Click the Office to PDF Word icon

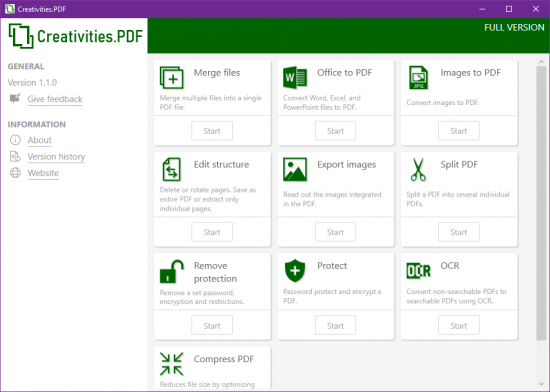click(295, 77)
